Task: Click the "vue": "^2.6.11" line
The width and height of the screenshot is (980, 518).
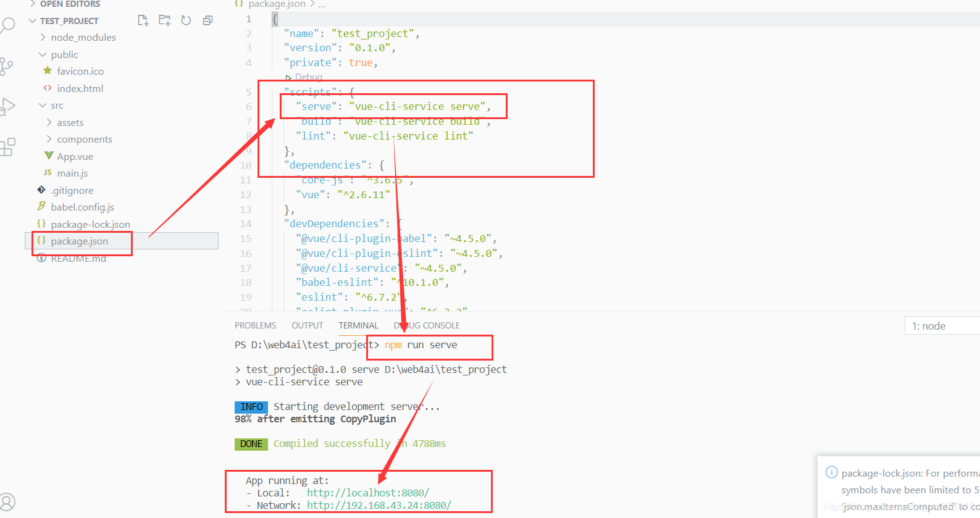Action: (343, 194)
